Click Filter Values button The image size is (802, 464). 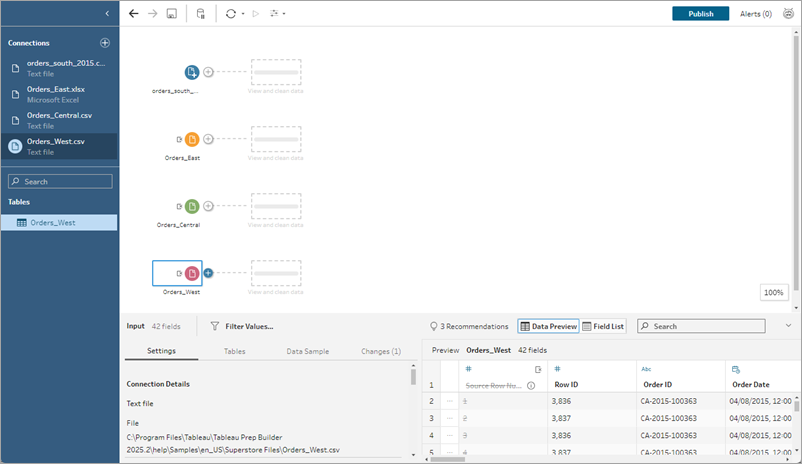click(242, 326)
